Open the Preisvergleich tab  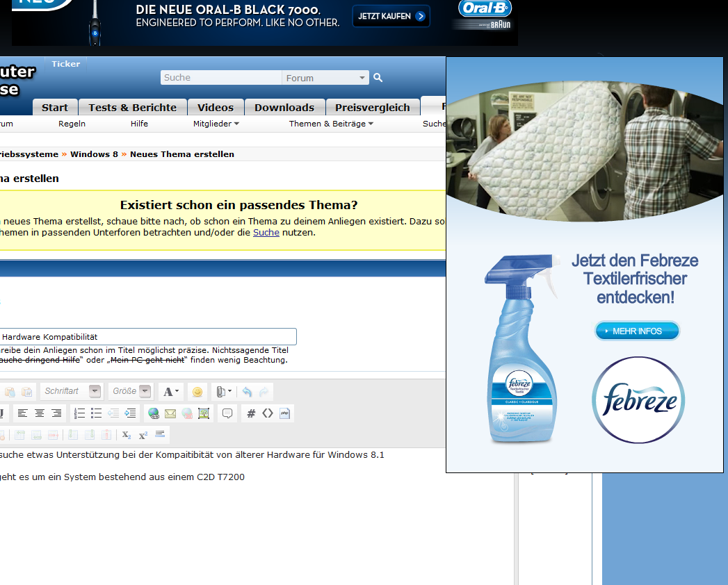373,108
